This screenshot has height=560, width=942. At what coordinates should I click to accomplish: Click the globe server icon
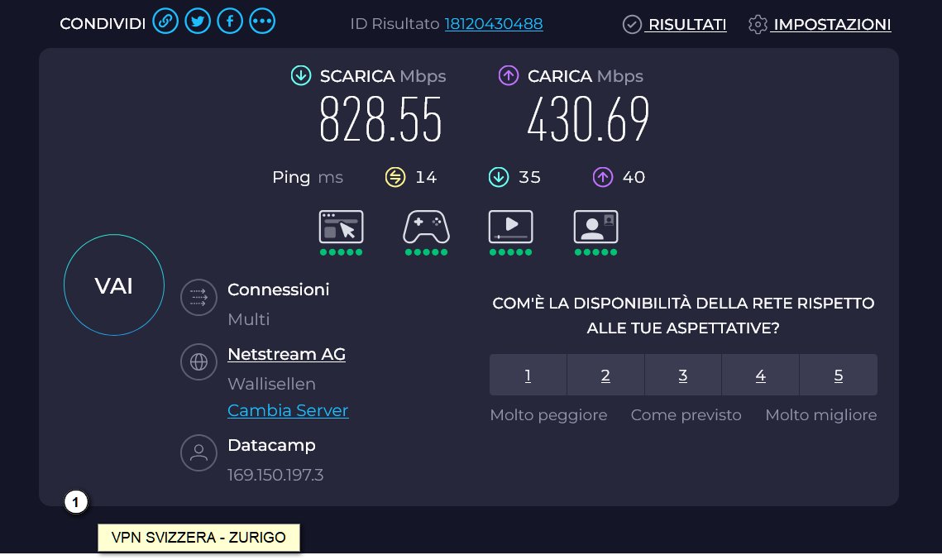pyautogui.click(x=198, y=361)
